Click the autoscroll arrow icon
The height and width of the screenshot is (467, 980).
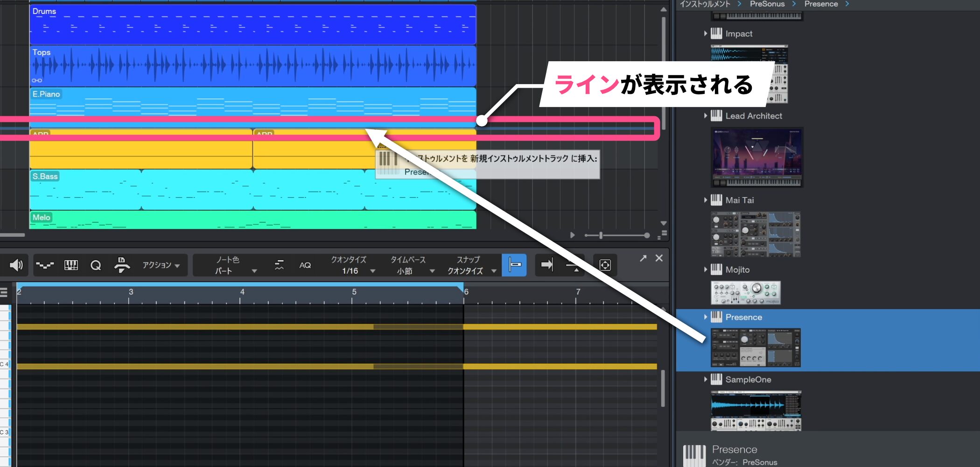point(546,265)
